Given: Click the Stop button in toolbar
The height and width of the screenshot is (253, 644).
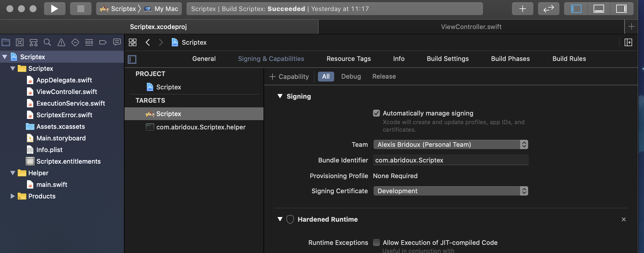Looking at the screenshot, I should pos(80,9).
